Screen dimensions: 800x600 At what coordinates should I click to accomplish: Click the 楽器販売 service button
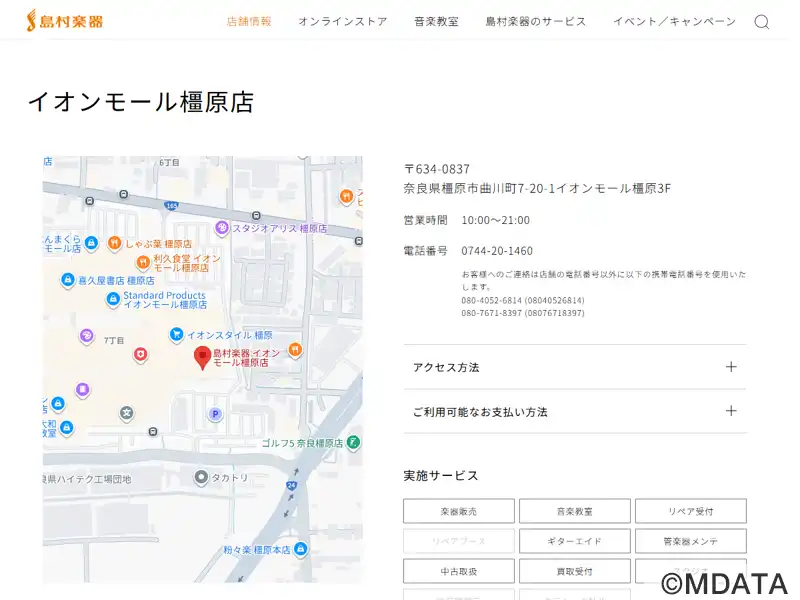pos(459,511)
